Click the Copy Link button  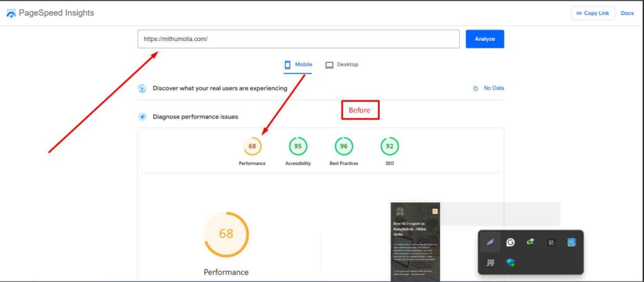592,13
